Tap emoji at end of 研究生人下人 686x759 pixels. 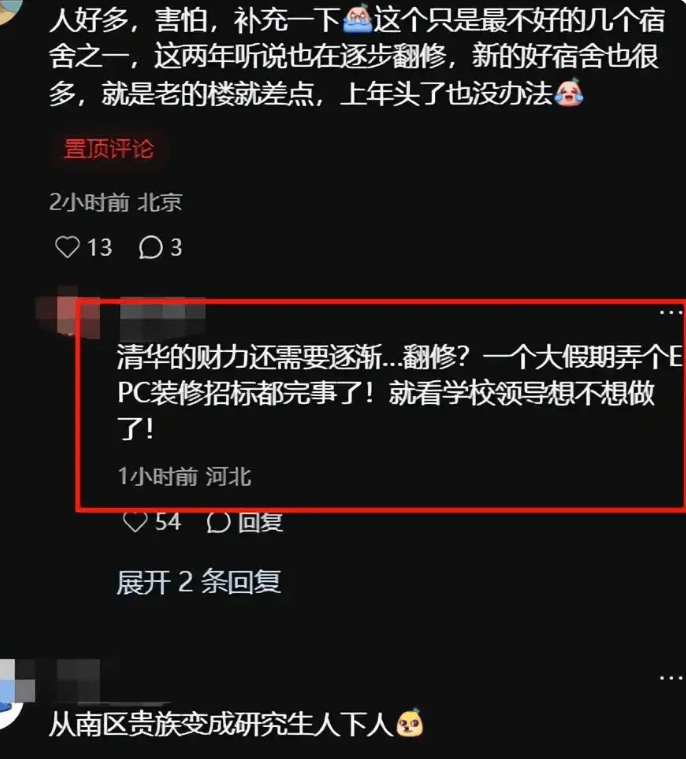tap(410, 723)
